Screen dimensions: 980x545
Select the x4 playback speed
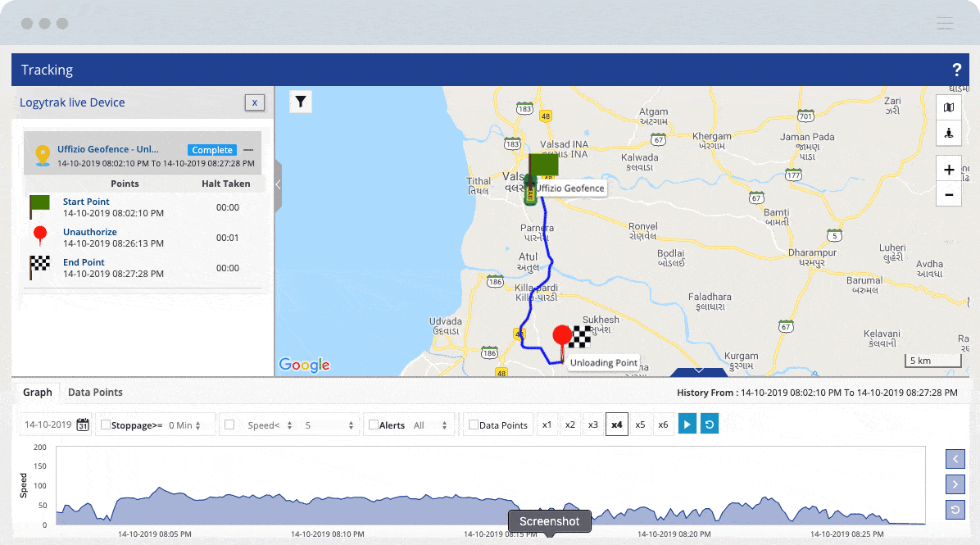click(x=617, y=425)
